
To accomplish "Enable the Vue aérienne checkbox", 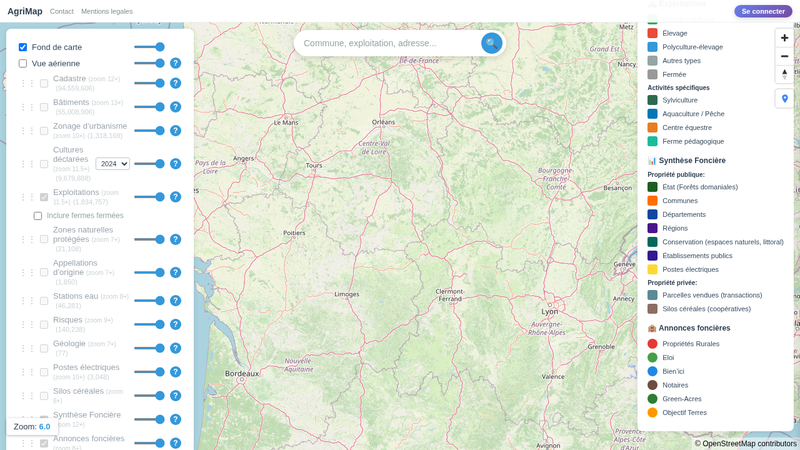I will (x=23, y=63).
